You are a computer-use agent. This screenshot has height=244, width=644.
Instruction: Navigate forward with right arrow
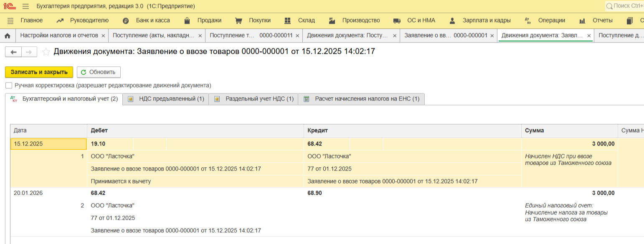29,52
